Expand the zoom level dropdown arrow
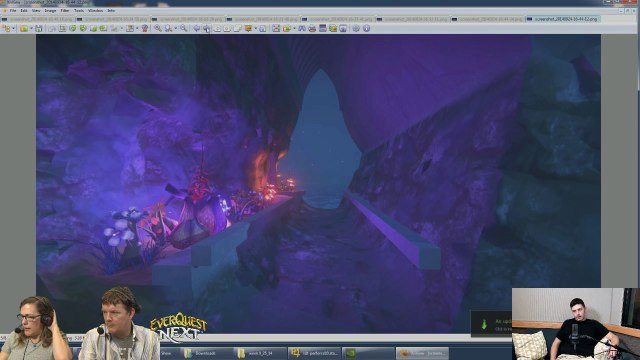The width and height of the screenshot is (640, 360). click(176, 28)
